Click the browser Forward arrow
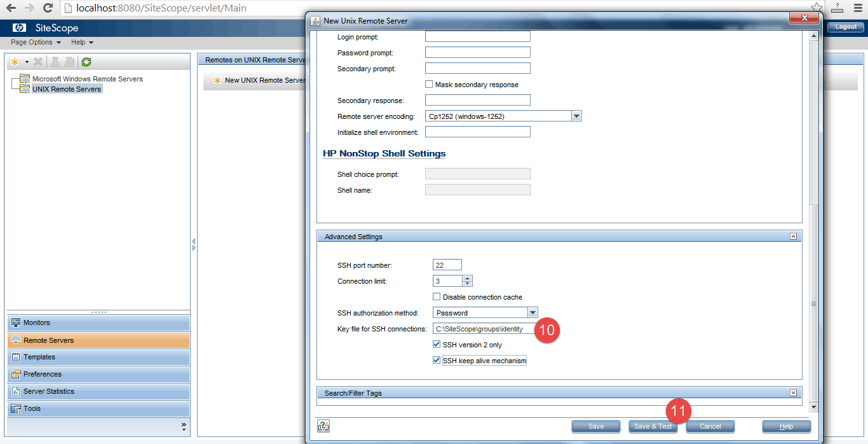868x444 pixels. [x=29, y=8]
